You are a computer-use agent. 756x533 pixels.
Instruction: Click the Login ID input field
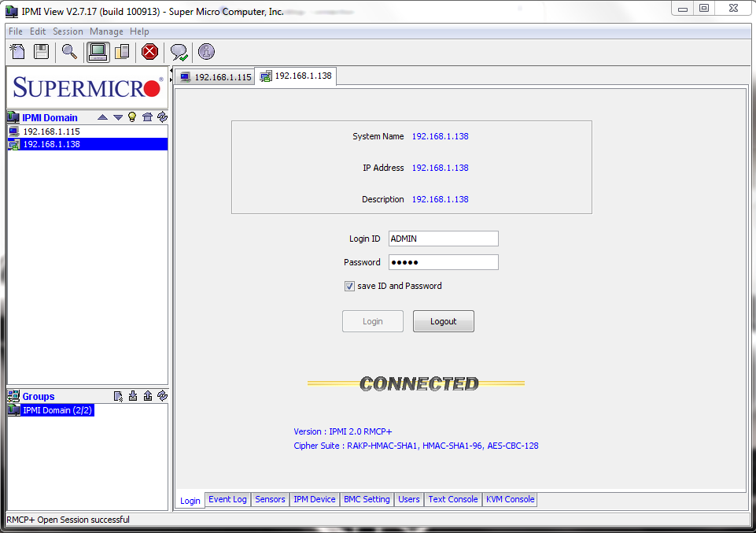(x=443, y=239)
